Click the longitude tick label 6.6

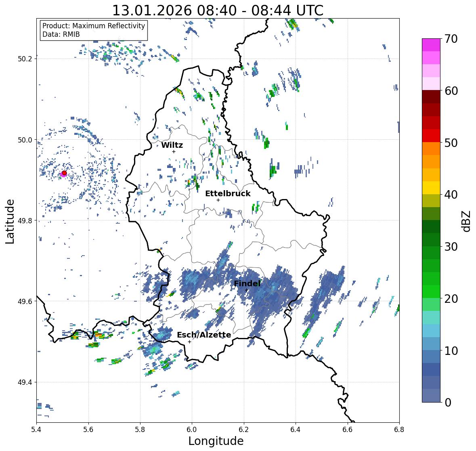347,429
